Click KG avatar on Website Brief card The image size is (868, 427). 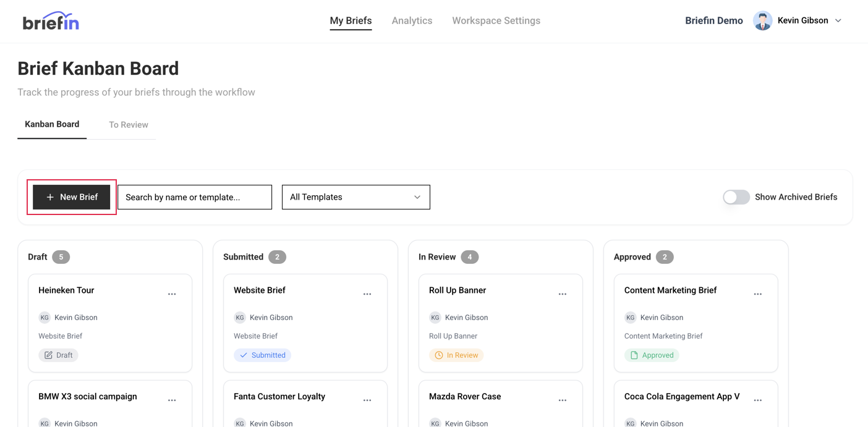[x=240, y=318]
